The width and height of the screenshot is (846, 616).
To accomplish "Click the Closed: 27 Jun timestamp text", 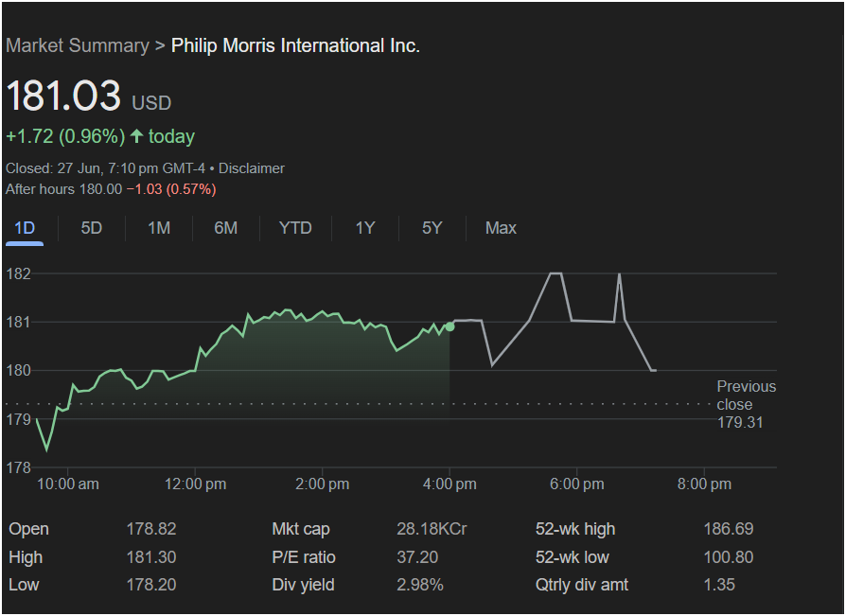I will pos(105,168).
